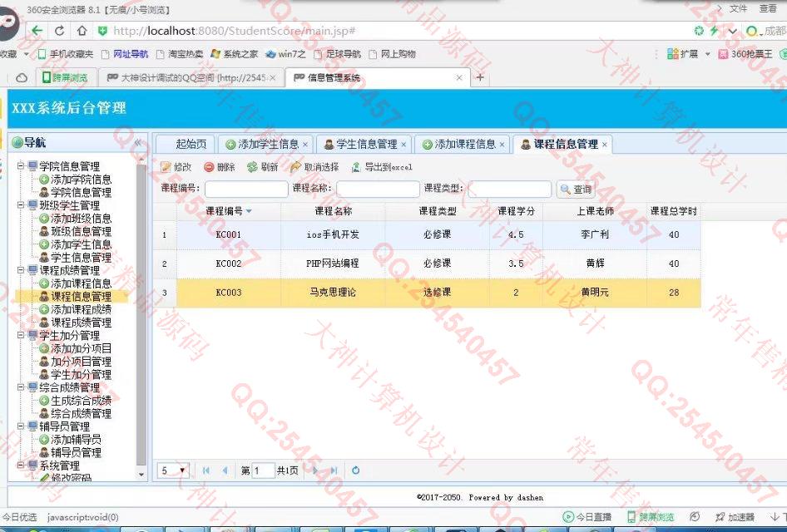Go to first page in pager
The width and height of the screenshot is (787, 532).
pos(205,470)
